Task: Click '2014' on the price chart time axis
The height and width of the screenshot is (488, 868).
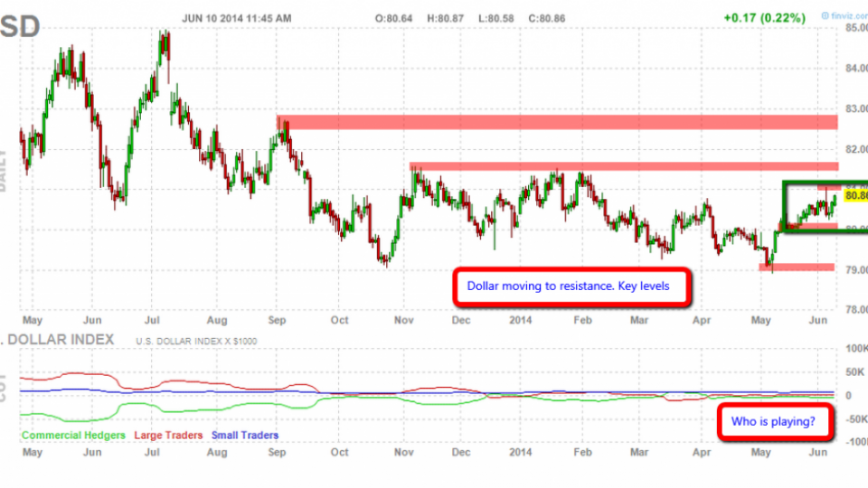Action: click(x=521, y=320)
